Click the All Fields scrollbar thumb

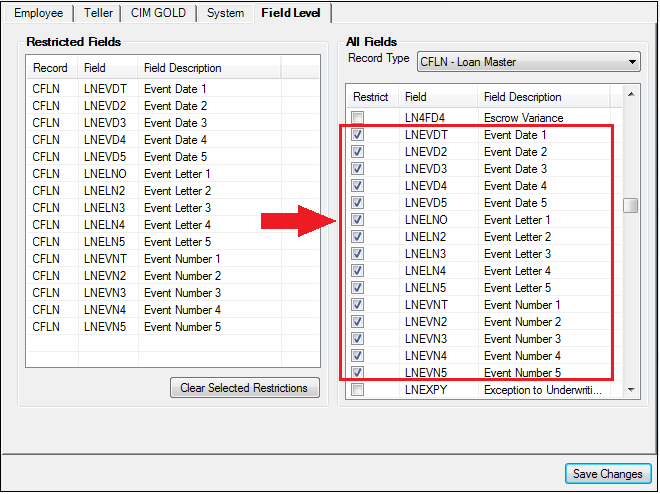(x=630, y=206)
